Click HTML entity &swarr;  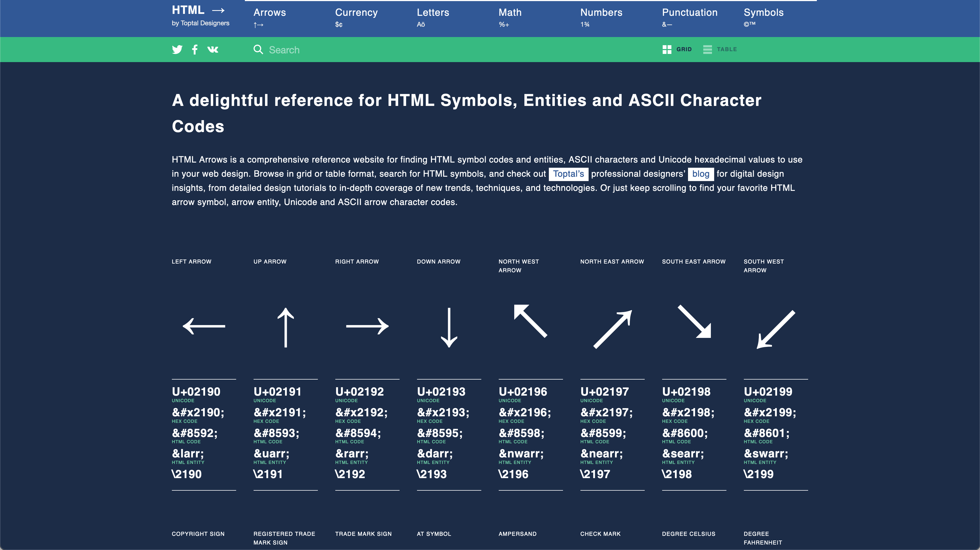pyautogui.click(x=766, y=454)
